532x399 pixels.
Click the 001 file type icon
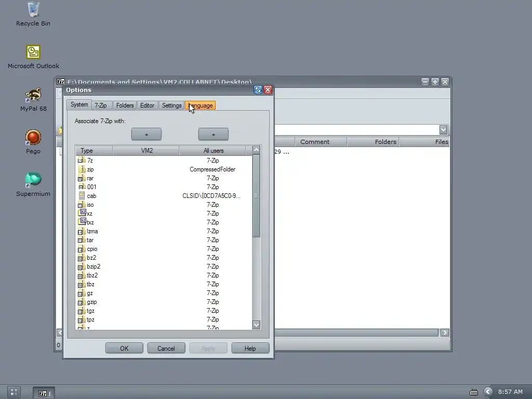(x=82, y=187)
